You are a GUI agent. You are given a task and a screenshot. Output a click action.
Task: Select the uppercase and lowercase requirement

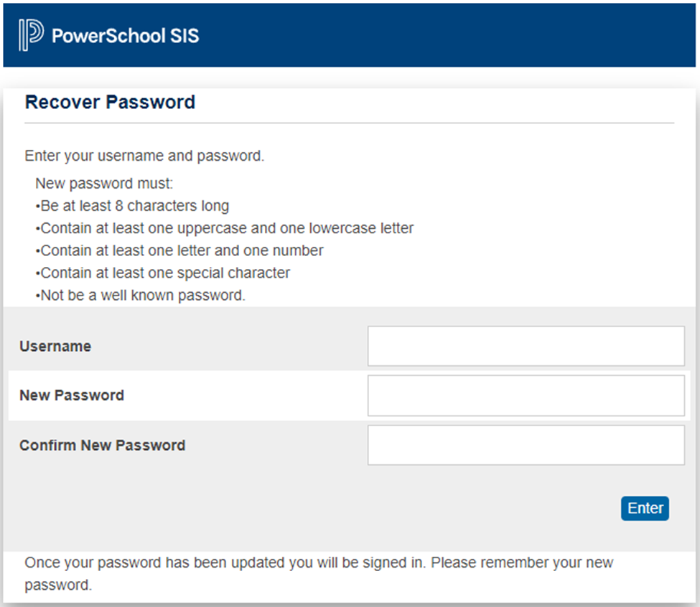tap(226, 228)
